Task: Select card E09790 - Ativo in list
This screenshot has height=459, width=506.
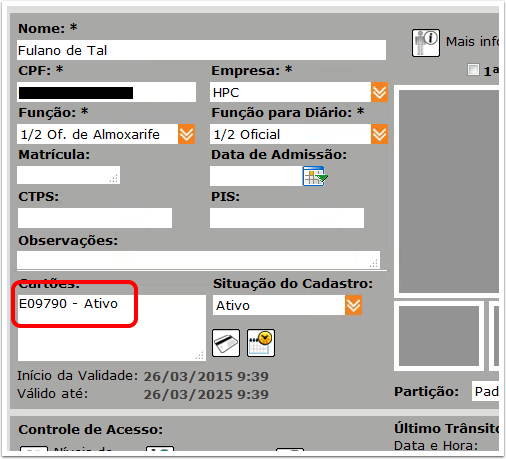Action: (x=68, y=304)
